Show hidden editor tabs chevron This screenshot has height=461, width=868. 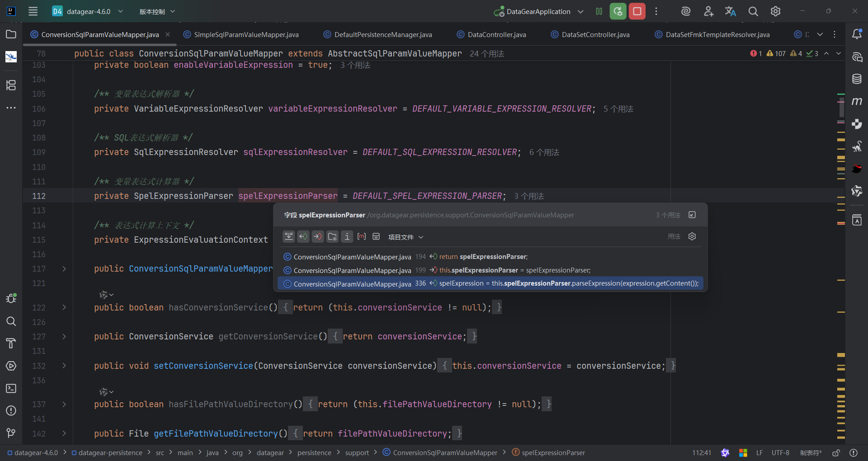[x=820, y=34]
